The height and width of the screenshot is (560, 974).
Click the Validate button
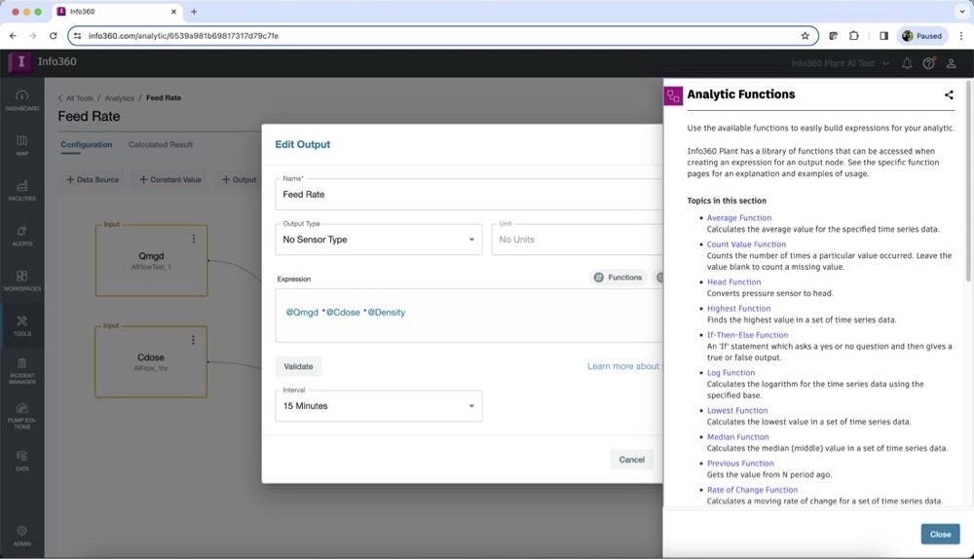tap(298, 366)
